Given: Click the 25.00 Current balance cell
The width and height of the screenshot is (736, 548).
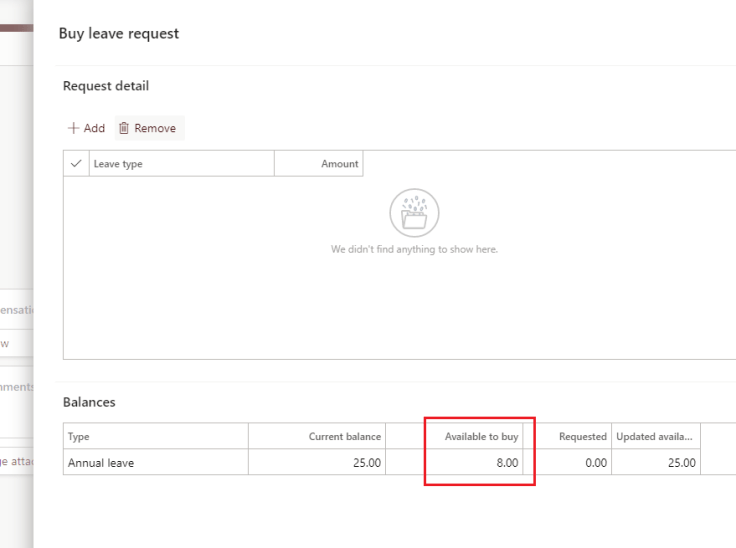Looking at the screenshot, I should 367,463.
